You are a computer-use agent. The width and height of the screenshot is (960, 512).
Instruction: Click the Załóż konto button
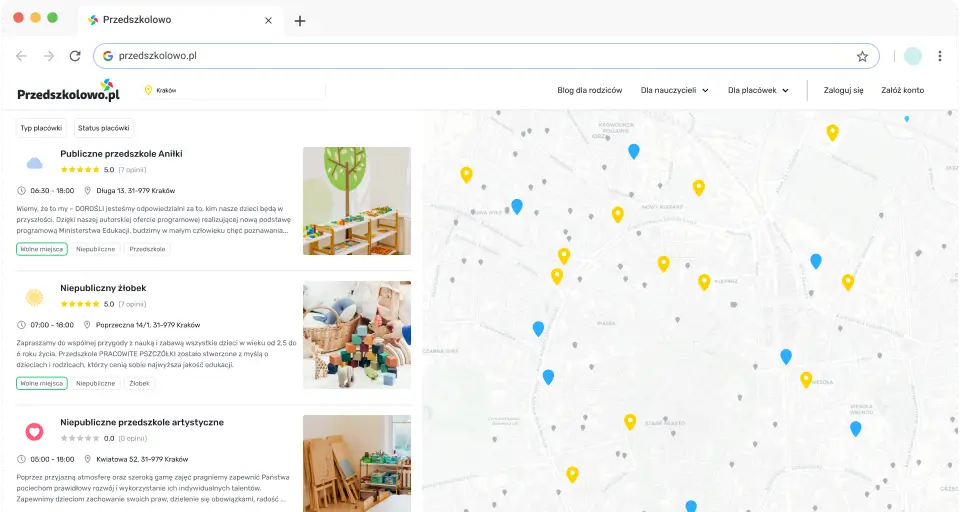(902, 90)
